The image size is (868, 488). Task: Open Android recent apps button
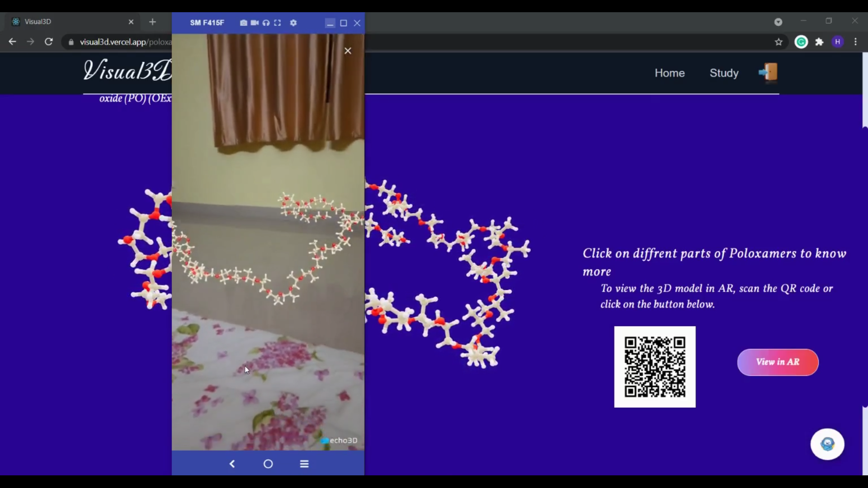point(304,464)
